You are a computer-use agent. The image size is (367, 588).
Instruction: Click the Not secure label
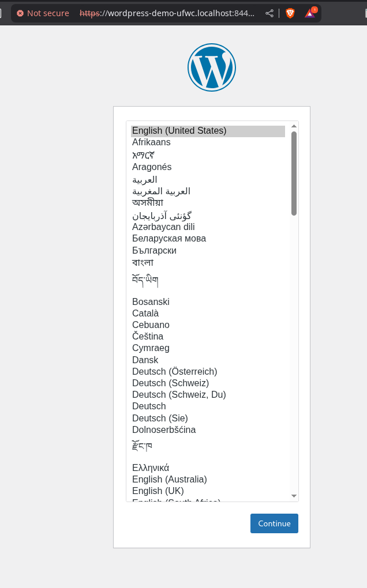(x=48, y=13)
